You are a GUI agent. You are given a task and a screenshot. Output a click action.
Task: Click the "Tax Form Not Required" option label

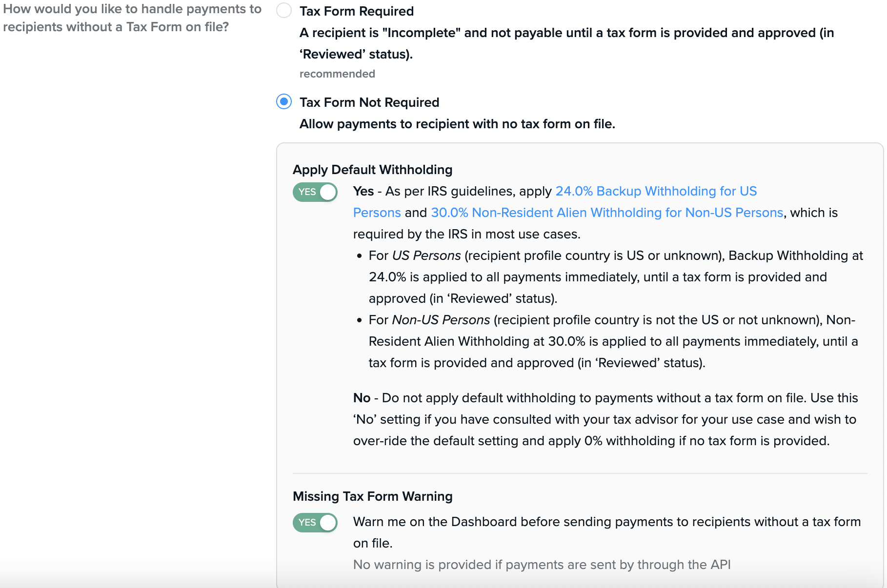[x=369, y=102]
